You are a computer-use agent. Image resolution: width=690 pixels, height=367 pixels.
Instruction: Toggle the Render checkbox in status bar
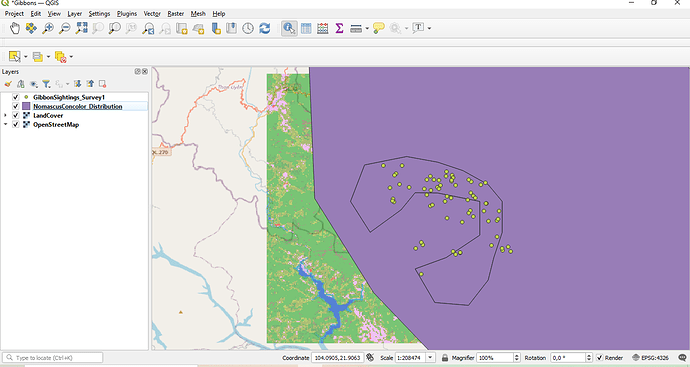599,358
